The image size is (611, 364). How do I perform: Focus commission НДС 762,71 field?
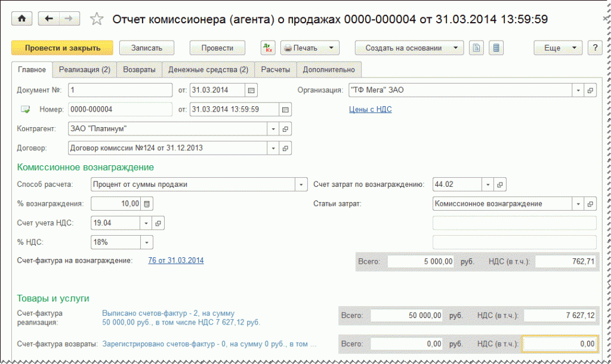coord(566,261)
